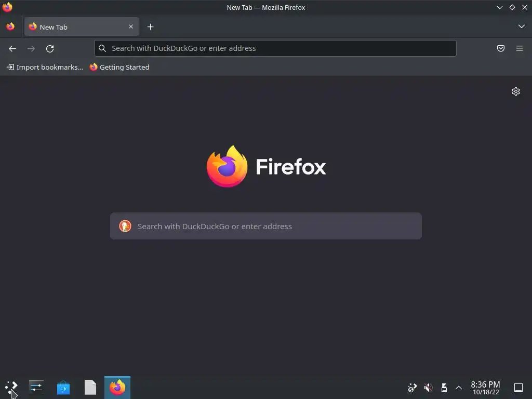Open the Getting Started bookmark
The width and height of the screenshot is (532, 399).
click(x=119, y=67)
